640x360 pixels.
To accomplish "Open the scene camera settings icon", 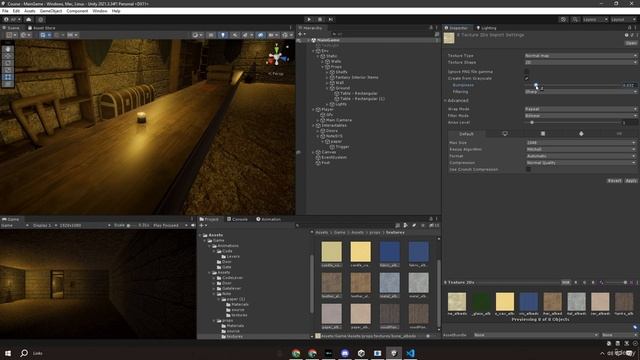I will (x=272, y=35).
